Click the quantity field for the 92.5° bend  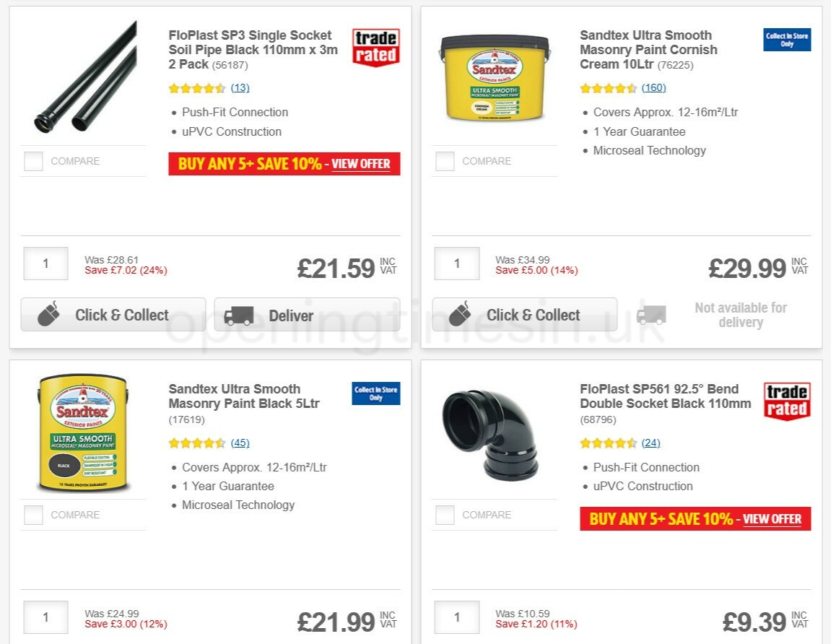point(456,617)
